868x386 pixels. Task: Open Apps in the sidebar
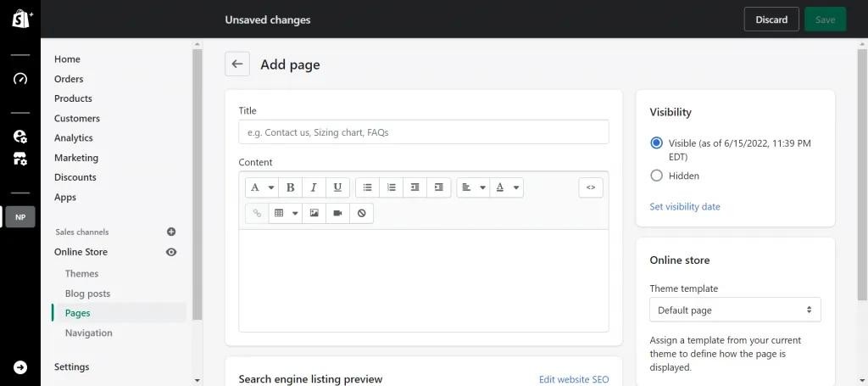65,197
